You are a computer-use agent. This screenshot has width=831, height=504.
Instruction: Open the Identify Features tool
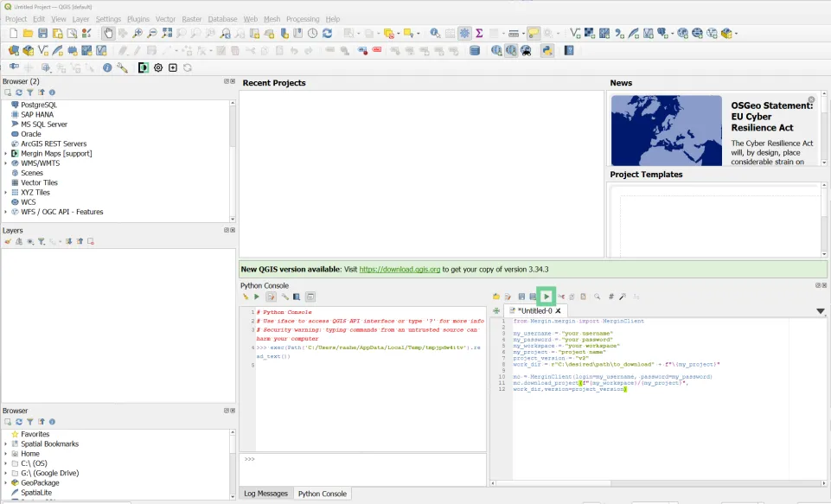click(x=435, y=34)
